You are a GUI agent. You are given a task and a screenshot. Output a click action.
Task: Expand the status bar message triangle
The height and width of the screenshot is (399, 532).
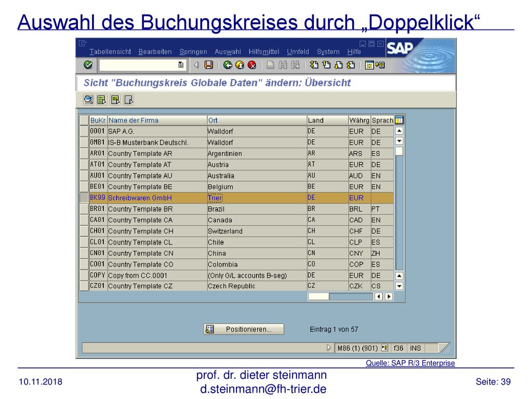point(328,348)
